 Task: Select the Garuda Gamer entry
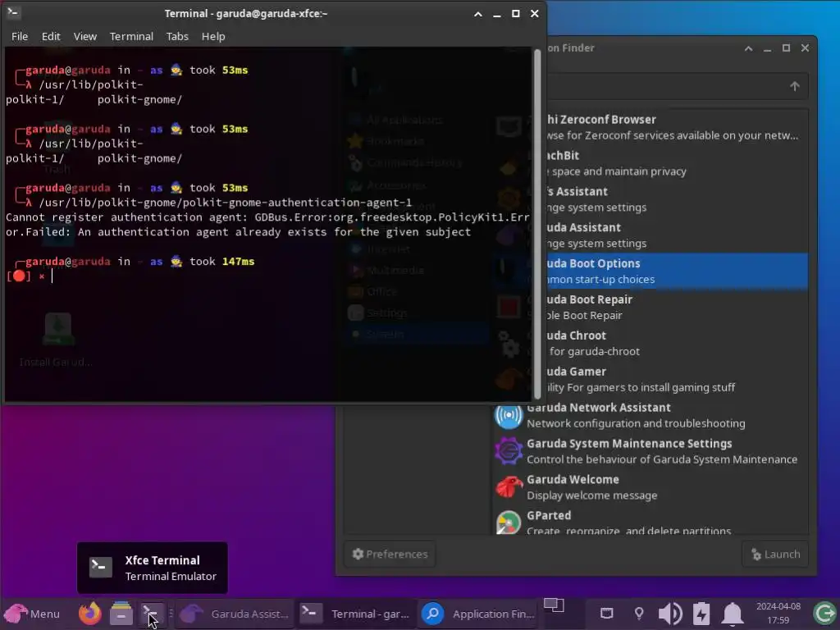[677, 379]
